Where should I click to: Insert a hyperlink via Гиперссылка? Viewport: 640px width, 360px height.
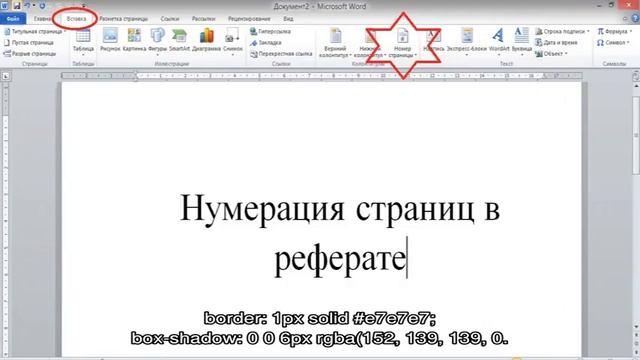point(270,31)
